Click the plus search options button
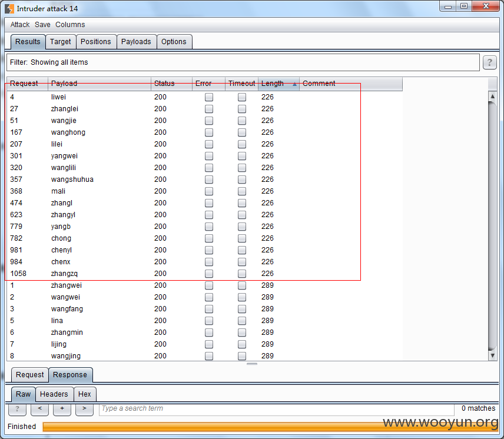This screenshot has width=504, height=439. point(62,409)
